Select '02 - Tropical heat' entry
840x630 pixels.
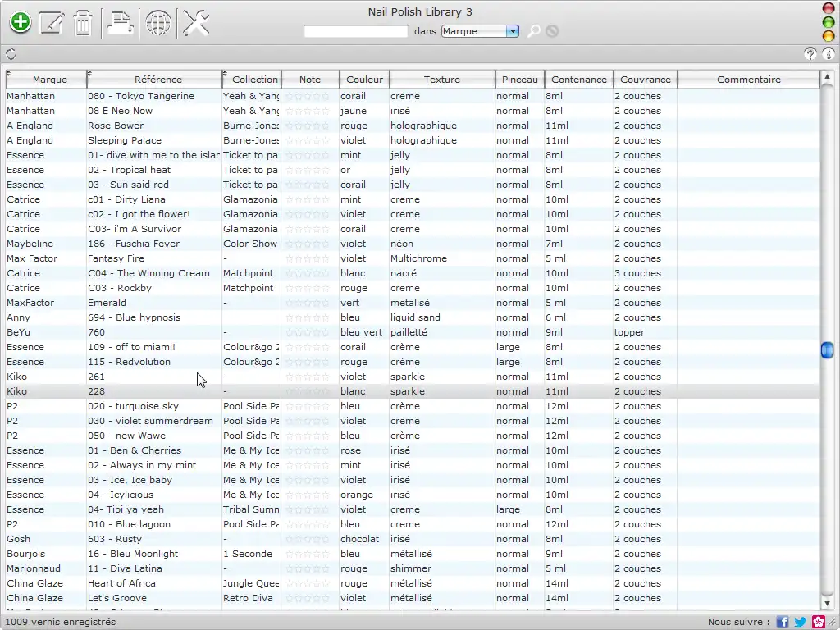tap(129, 170)
